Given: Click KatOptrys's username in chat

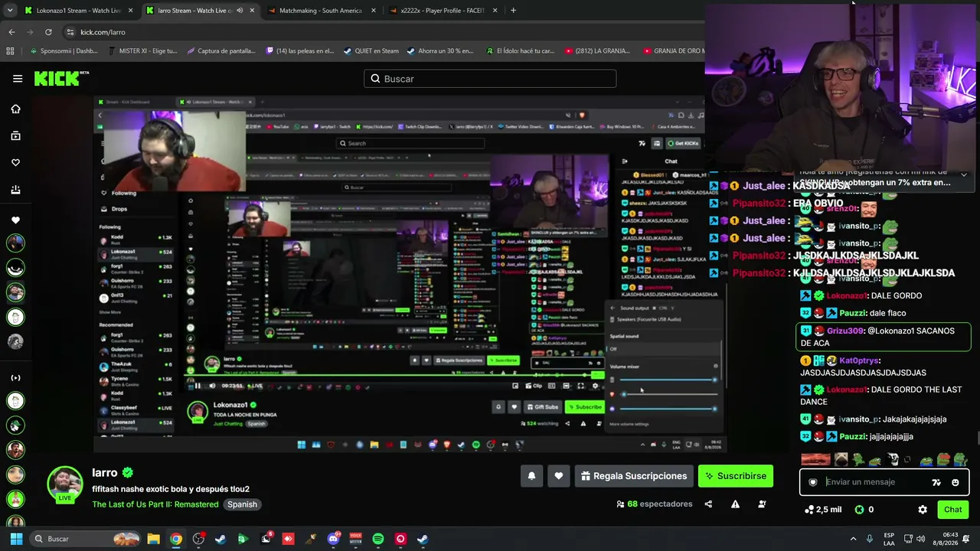Looking at the screenshot, I should (858, 360).
